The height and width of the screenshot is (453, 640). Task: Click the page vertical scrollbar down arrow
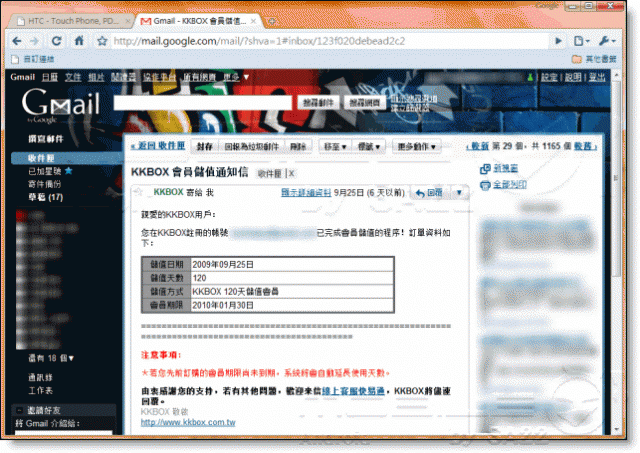[x=616, y=430]
